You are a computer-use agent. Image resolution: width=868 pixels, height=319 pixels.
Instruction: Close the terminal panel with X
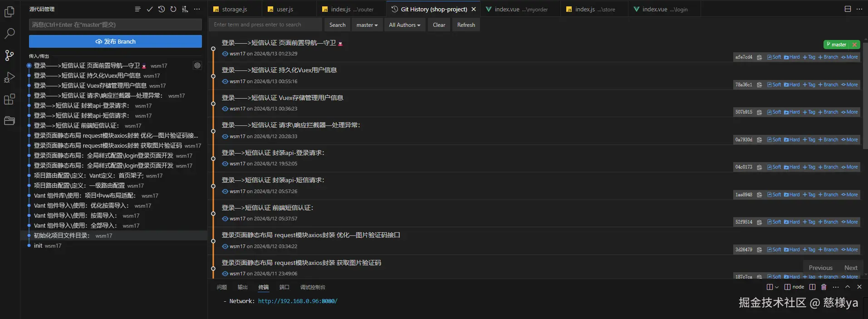pos(859,287)
